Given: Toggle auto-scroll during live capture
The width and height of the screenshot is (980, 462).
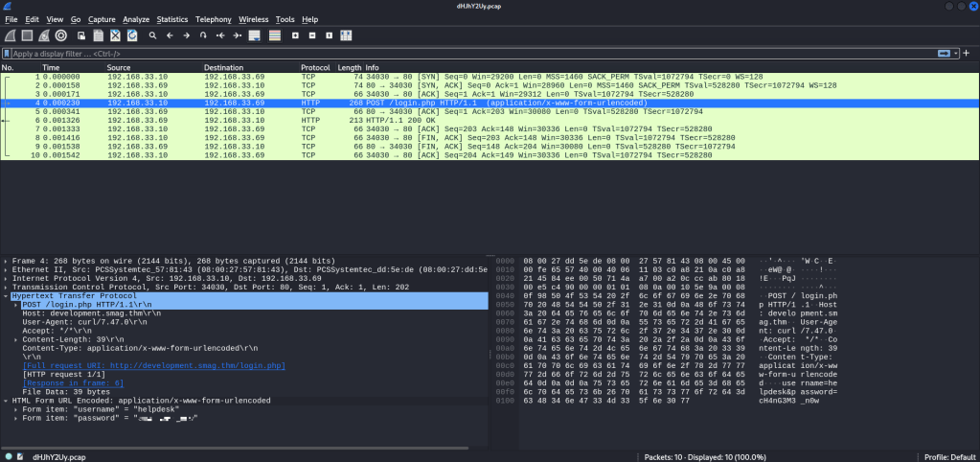Looking at the screenshot, I should point(255,35).
